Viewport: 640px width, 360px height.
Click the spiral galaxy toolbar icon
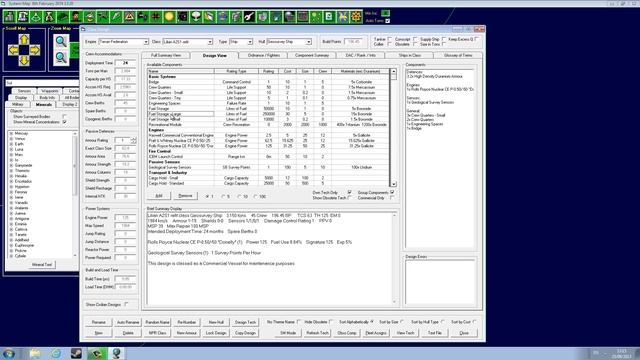click(182, 17)
